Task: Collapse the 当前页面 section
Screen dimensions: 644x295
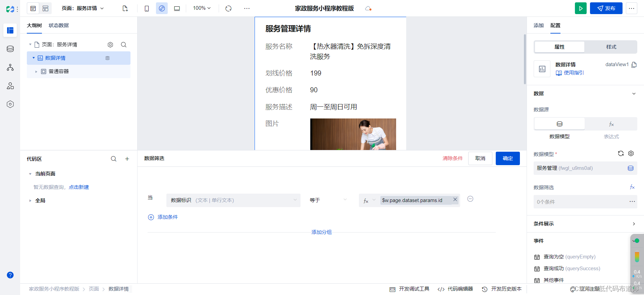Action: tap(30, 174)
